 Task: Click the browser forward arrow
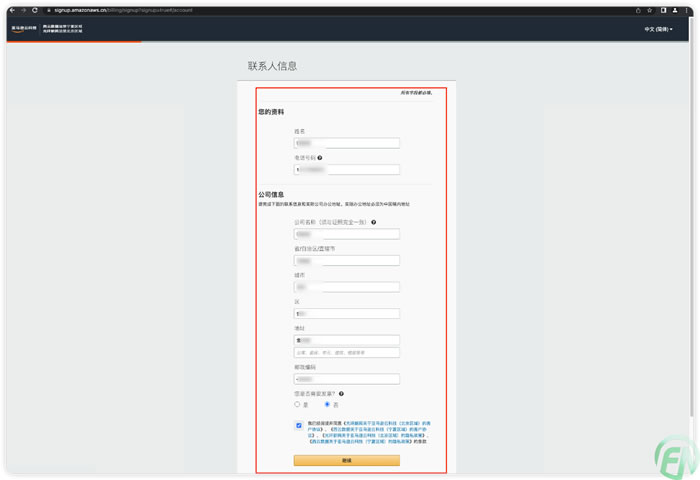tap(23, 10)
